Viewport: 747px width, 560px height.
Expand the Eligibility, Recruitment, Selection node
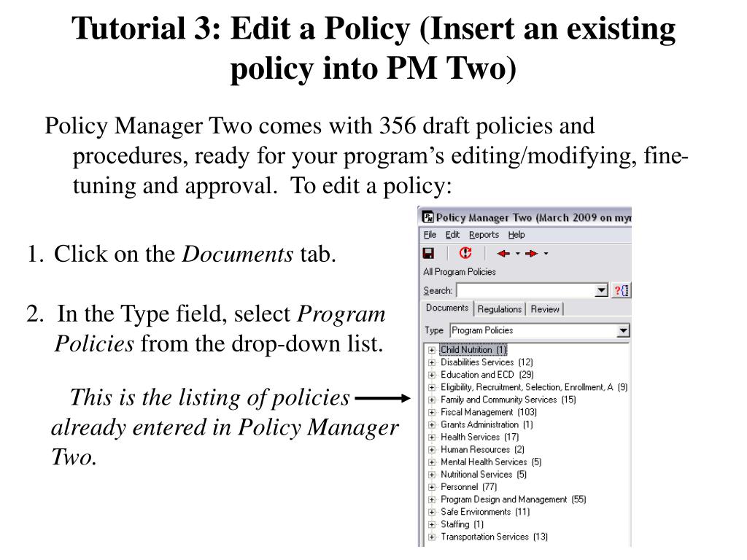431,387
